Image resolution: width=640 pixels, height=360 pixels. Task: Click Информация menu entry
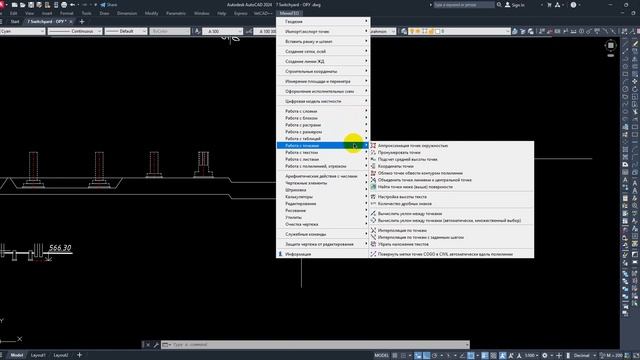[323, 254]
